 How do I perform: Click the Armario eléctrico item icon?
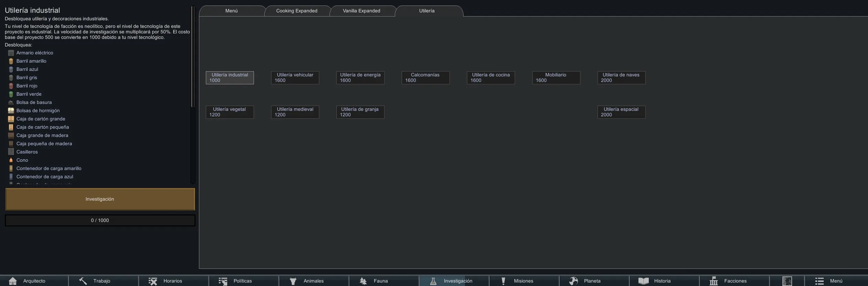11,53
